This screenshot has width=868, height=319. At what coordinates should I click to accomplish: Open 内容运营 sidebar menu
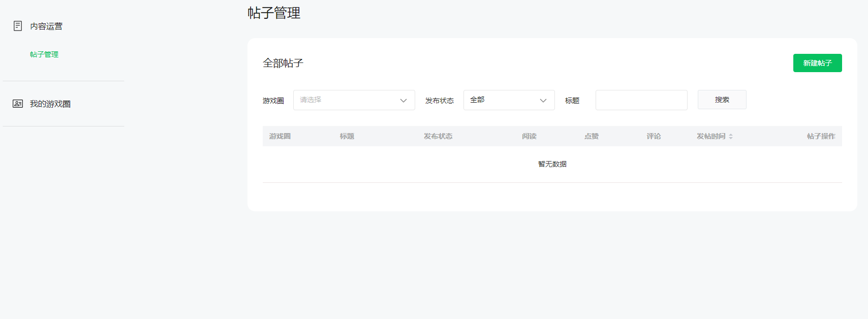click(x=46, y=26)
